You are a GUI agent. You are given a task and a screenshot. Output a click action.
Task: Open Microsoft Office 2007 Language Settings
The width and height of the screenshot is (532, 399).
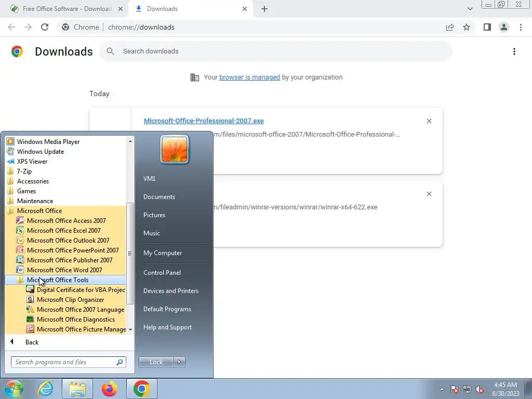click(x=66, y=309)
